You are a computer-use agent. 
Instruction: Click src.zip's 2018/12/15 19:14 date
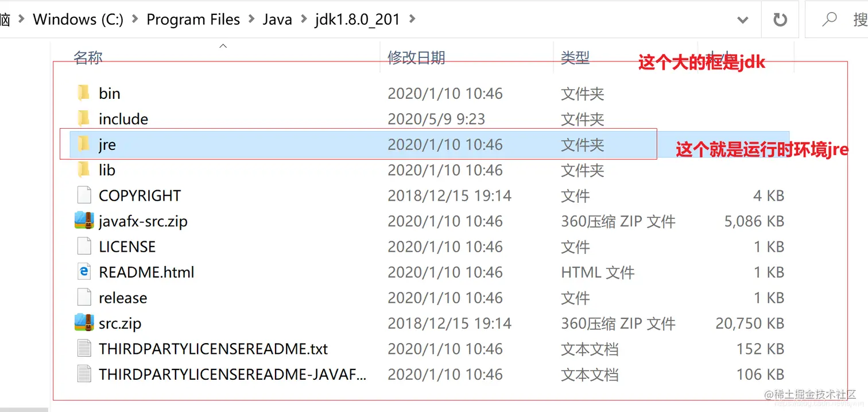coord(449,323)
